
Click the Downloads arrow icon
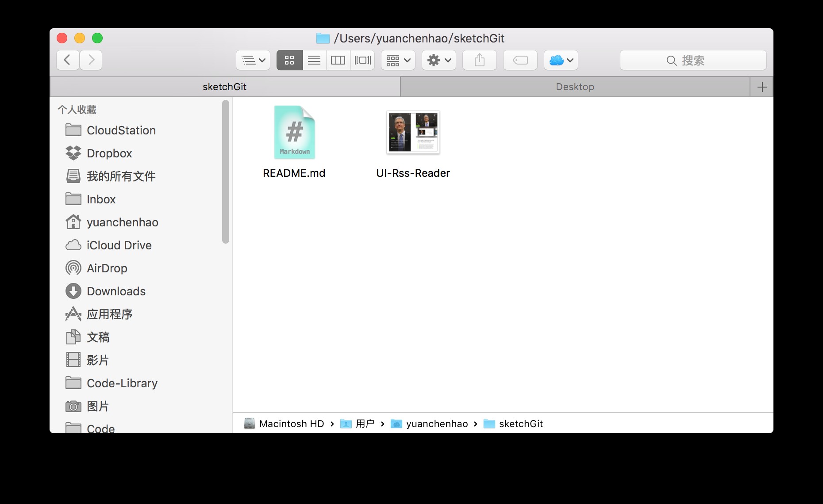click(73, 291)
